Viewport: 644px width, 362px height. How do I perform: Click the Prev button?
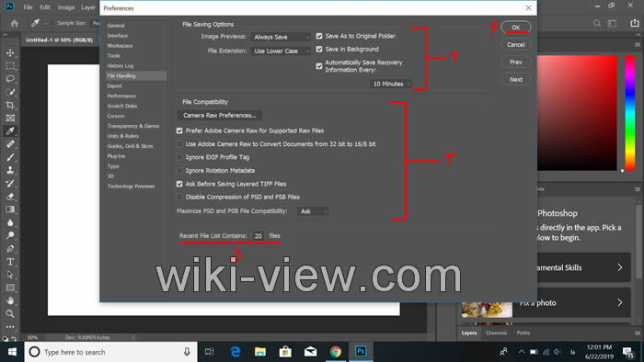(516, 62)
